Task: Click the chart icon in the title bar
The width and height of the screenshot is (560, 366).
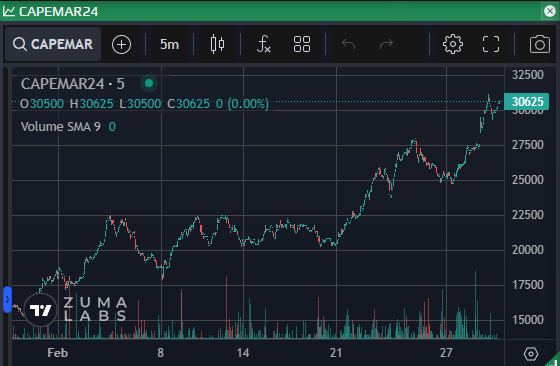Action: pos(9,11)
